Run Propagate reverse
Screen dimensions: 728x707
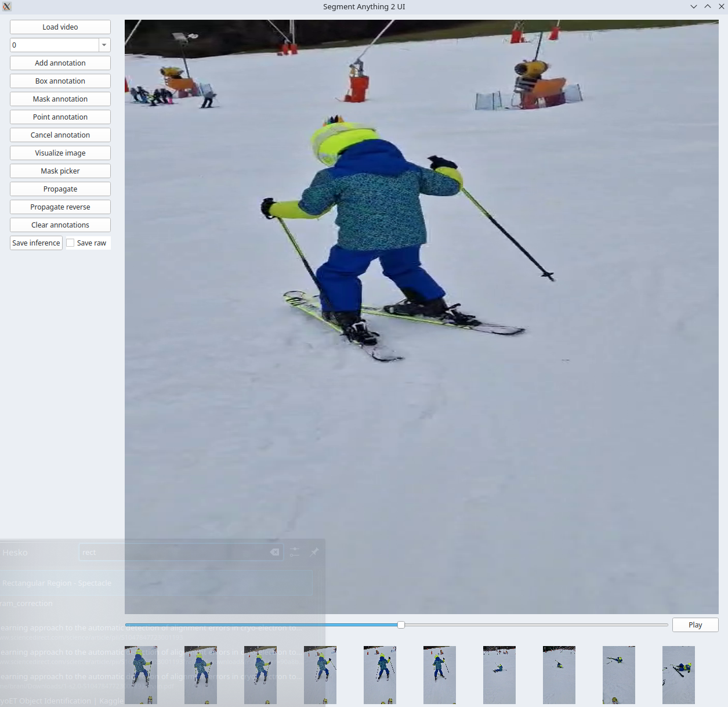click(60, 207)
